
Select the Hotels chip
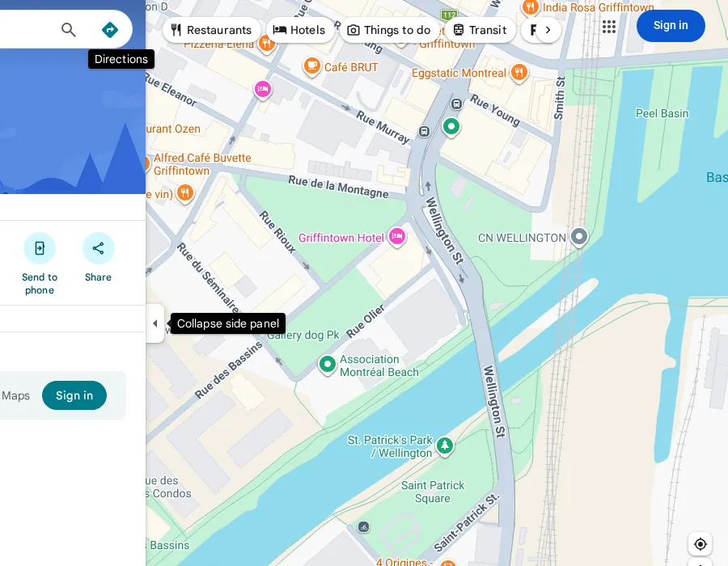(299, 30)
